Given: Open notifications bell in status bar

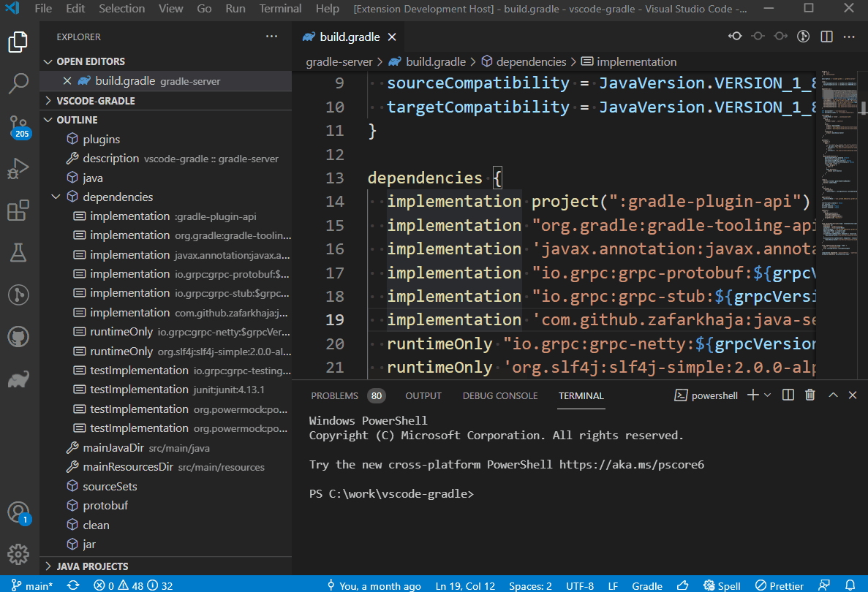Looking at the screenshot, I should click(x=850, y=585).
